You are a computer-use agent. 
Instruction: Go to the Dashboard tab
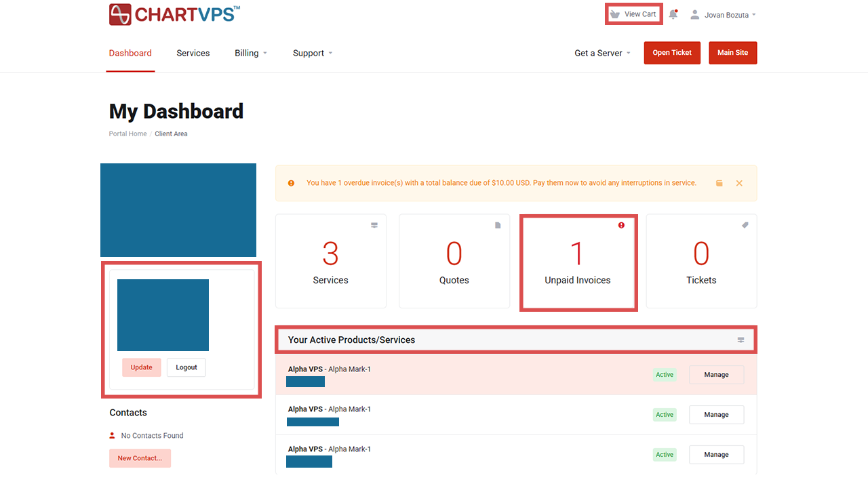tap(130, 53)
